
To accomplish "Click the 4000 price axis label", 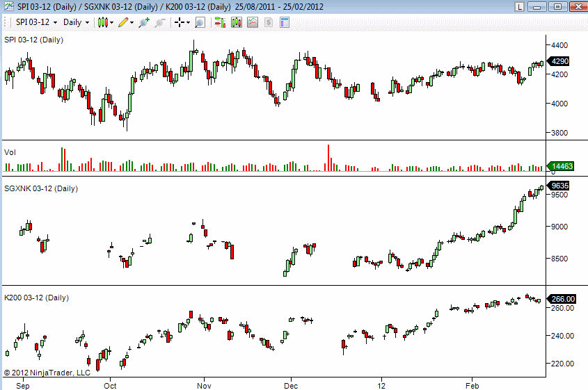I will tap(559, 104).
